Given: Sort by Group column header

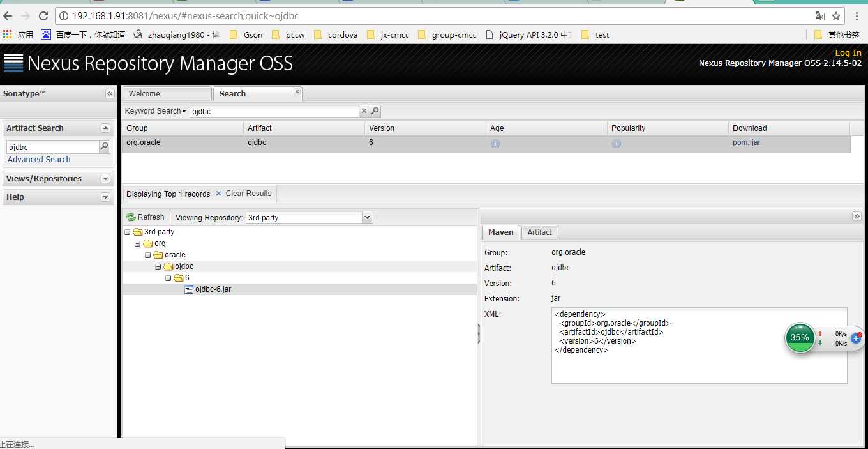Looking at the screenshot, I should 183,128.
